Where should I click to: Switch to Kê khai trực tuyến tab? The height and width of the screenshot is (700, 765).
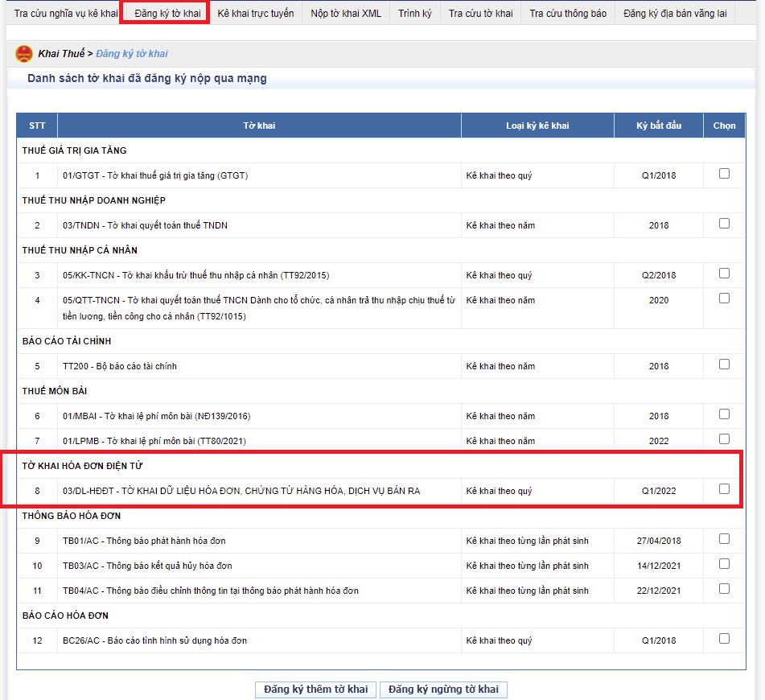coord(256,14)
